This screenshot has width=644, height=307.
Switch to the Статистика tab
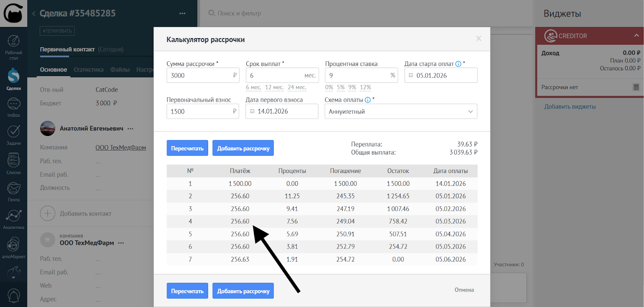(x=89, y=70)
